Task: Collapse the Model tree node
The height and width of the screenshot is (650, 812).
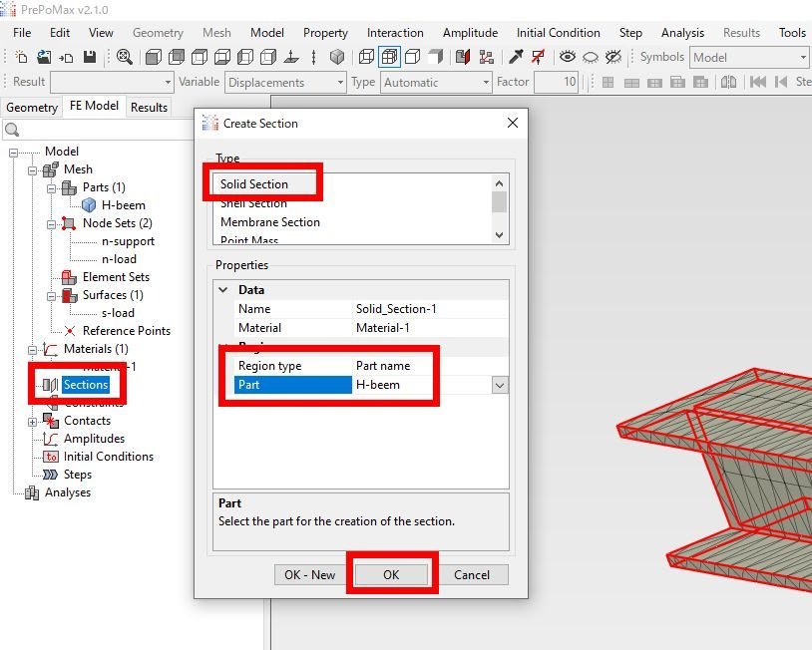Action: tap(13, 153)
